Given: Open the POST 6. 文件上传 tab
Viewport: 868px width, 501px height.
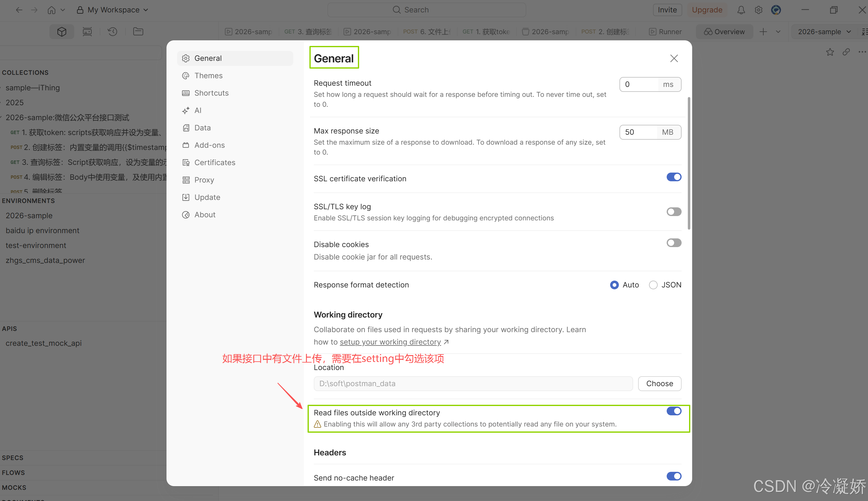Looking at the screenshot, I should (x=427, y=32).
